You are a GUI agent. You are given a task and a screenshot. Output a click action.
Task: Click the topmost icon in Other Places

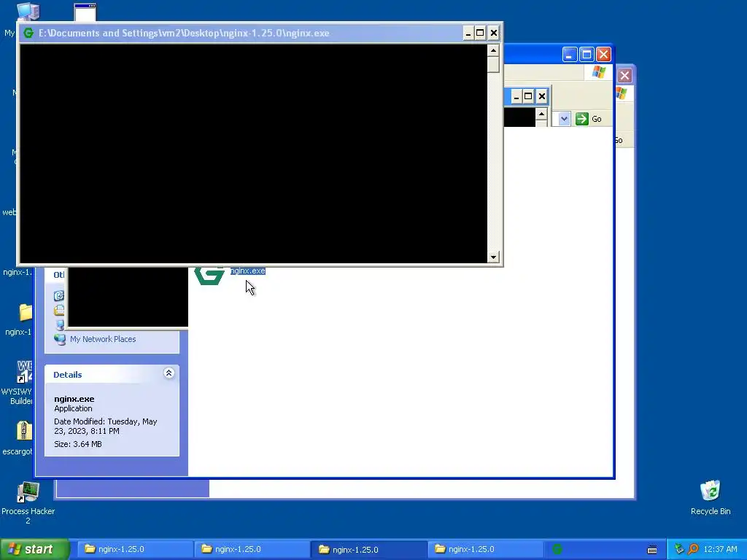(x=59, y=296)
